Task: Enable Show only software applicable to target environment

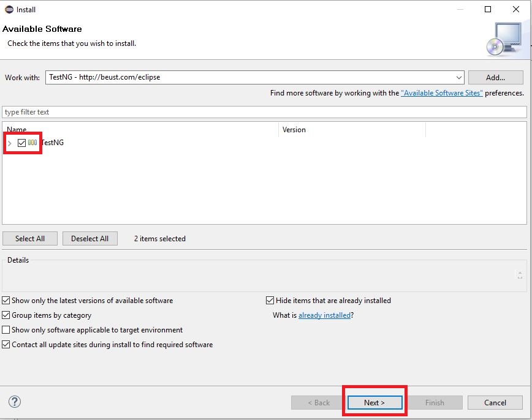Action: click(6, 330)
